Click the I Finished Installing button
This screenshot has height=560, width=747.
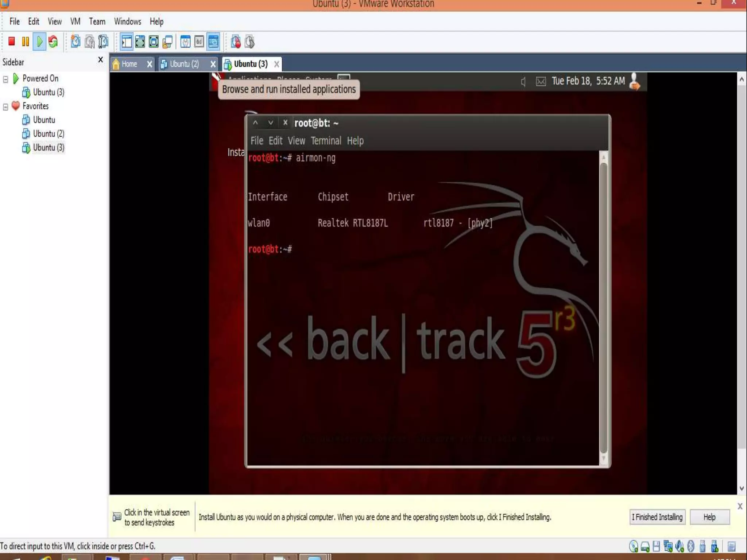[x=657, y=517]
